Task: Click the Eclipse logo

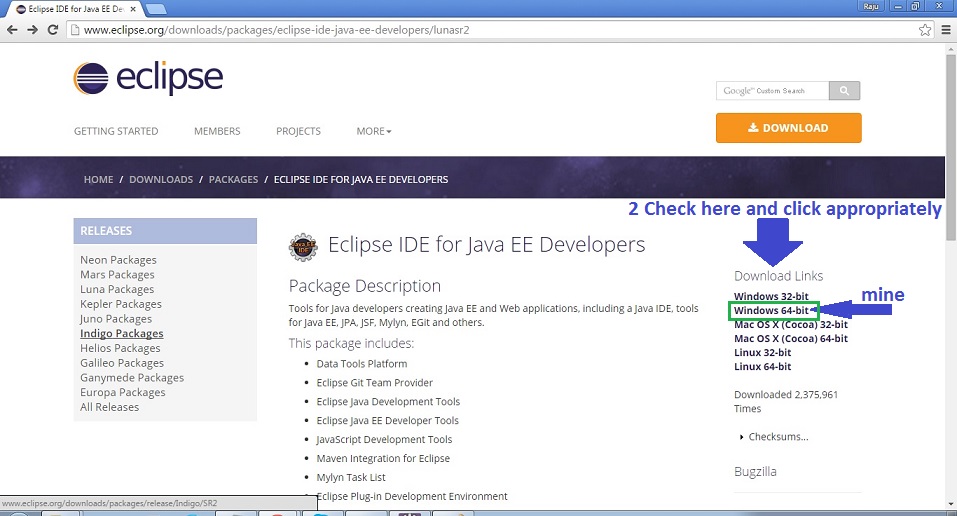Action: [148, 78]
